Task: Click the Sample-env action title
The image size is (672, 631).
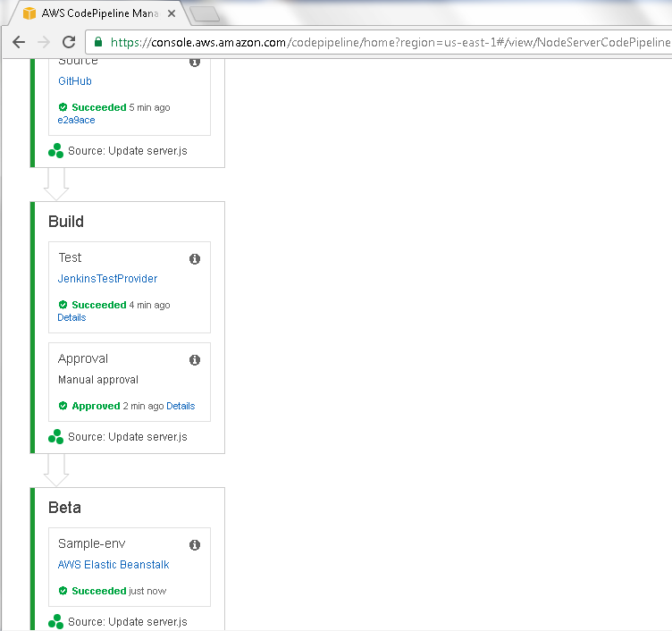Action: pos(92,543)
